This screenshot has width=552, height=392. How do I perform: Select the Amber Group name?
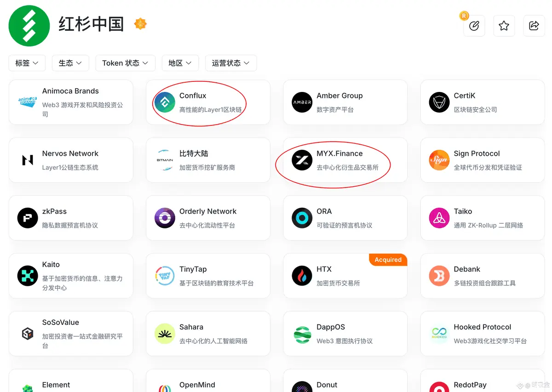(339, 96)
